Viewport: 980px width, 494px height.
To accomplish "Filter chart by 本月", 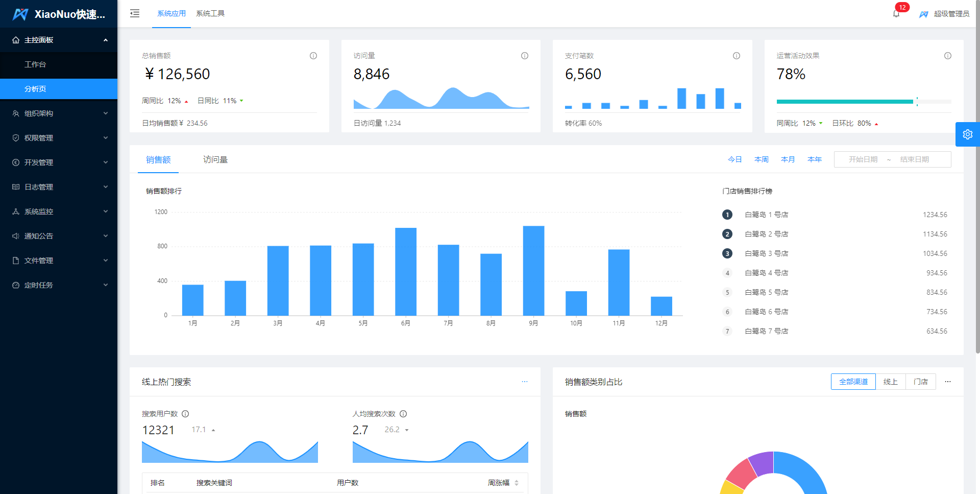I will pos(788,159).
